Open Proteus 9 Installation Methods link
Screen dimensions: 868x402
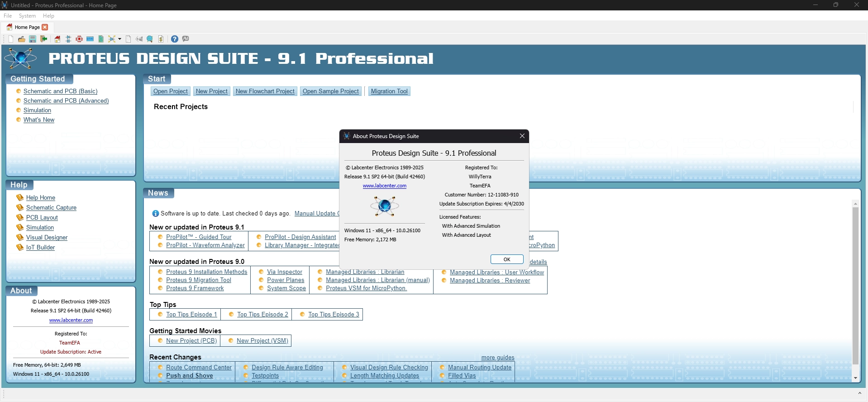coord(207,272)
